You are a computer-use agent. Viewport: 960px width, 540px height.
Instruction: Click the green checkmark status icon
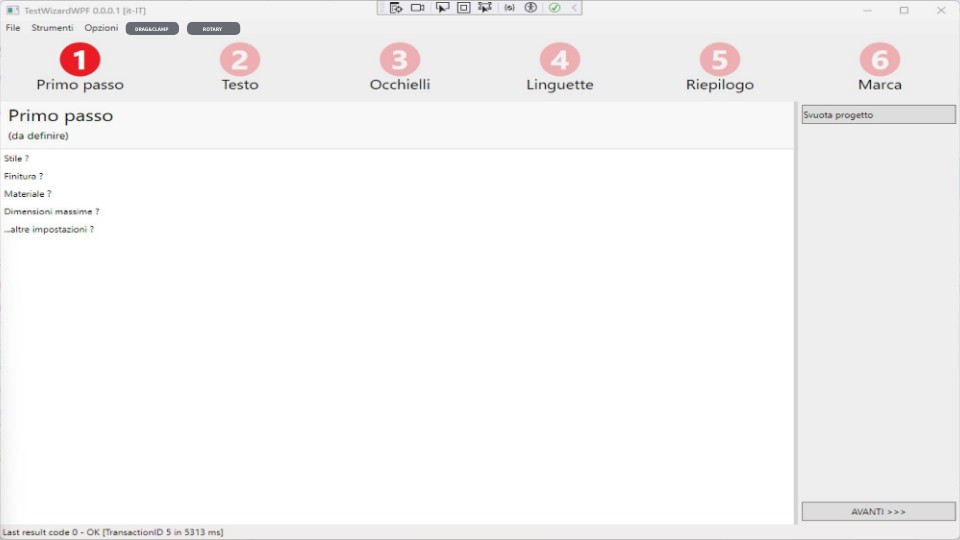click(x=554, y=8)
